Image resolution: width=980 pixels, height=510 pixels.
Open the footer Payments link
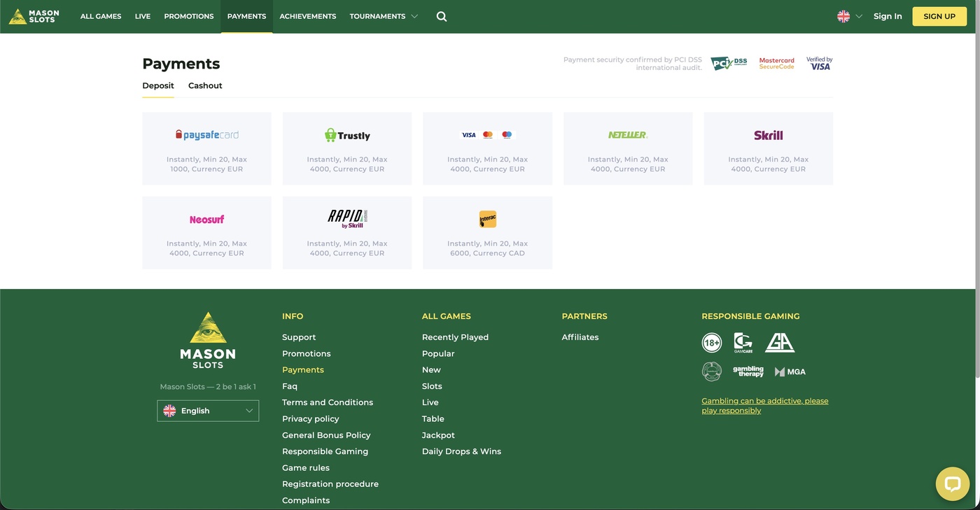pos(303,370)
